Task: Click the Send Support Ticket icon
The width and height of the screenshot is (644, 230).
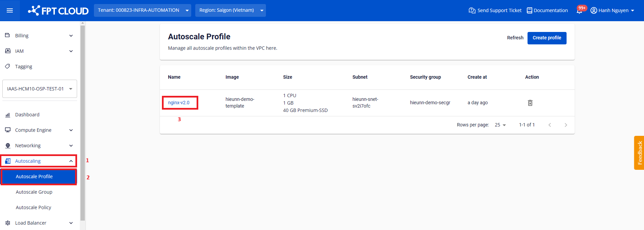Action: pos(472,10)
